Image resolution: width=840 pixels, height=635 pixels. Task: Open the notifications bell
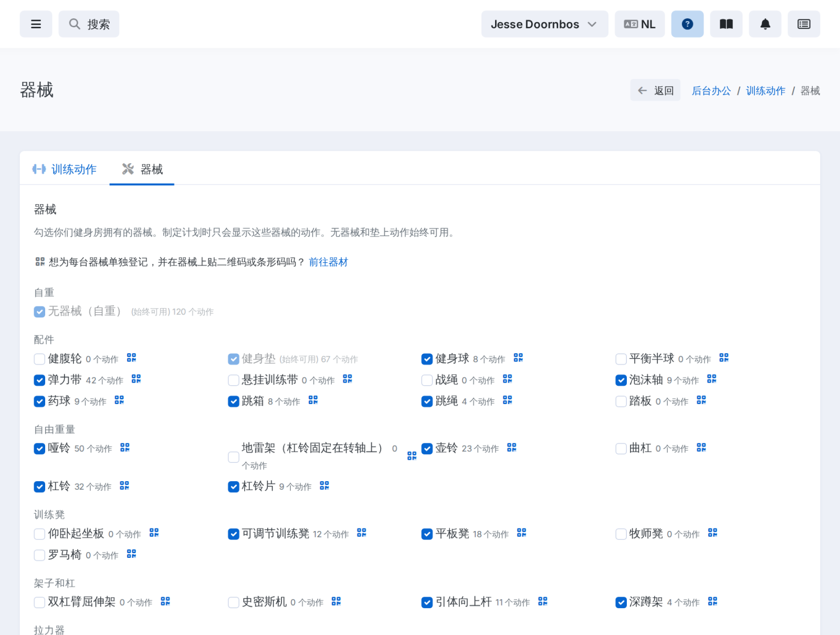(x=765, y=24)
